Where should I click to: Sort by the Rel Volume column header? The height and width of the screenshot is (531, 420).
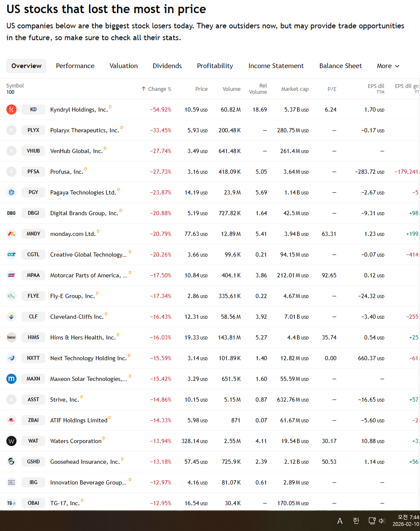pyautogui.click(x=258, y=89)
